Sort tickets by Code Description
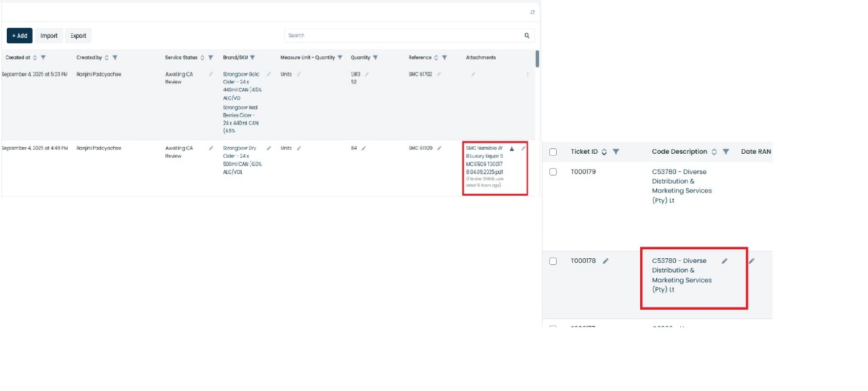 pyautogui.click(x=714, y=152)
